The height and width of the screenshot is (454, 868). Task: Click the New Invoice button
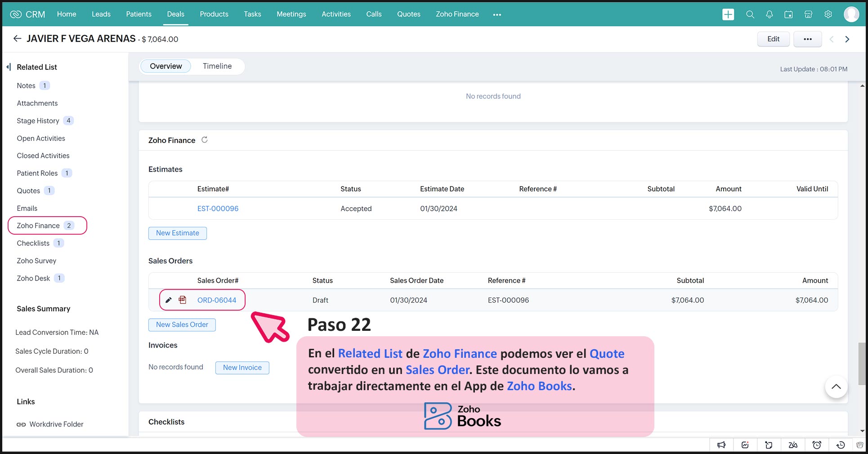pyautogui.click(x=242, y=368)
